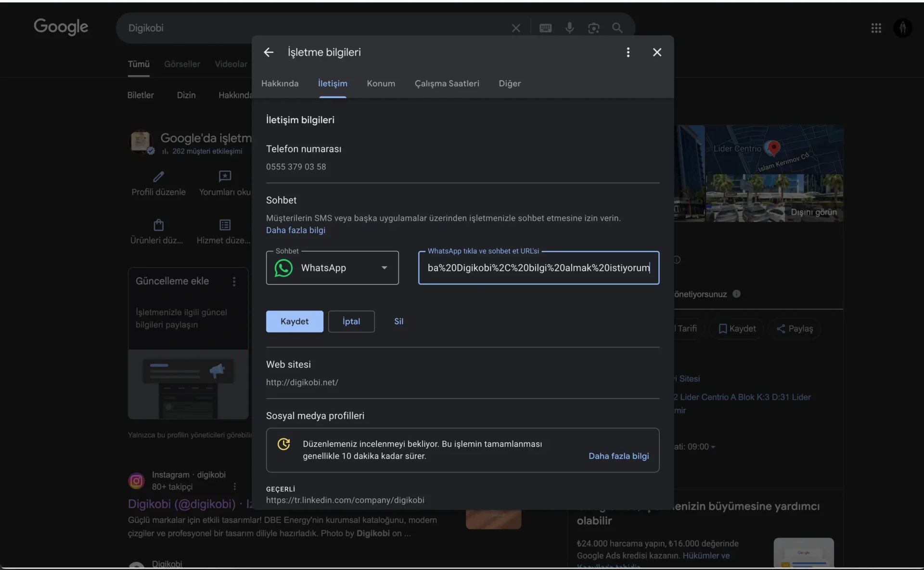The image size is (924, 570).
Task: Click the business profile logo thumbnail
Action: (140, 142)
